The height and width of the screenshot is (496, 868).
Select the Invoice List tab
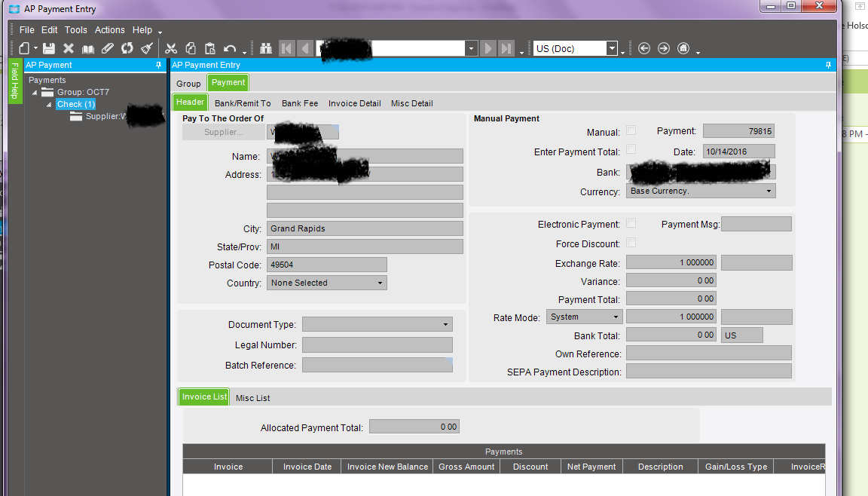204,397
